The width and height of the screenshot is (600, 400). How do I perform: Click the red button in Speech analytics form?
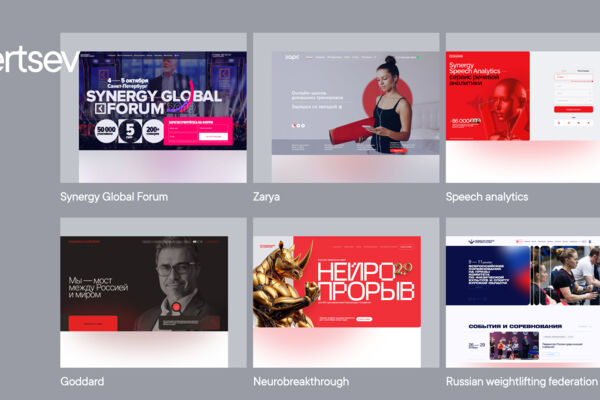tap(573, 109)
